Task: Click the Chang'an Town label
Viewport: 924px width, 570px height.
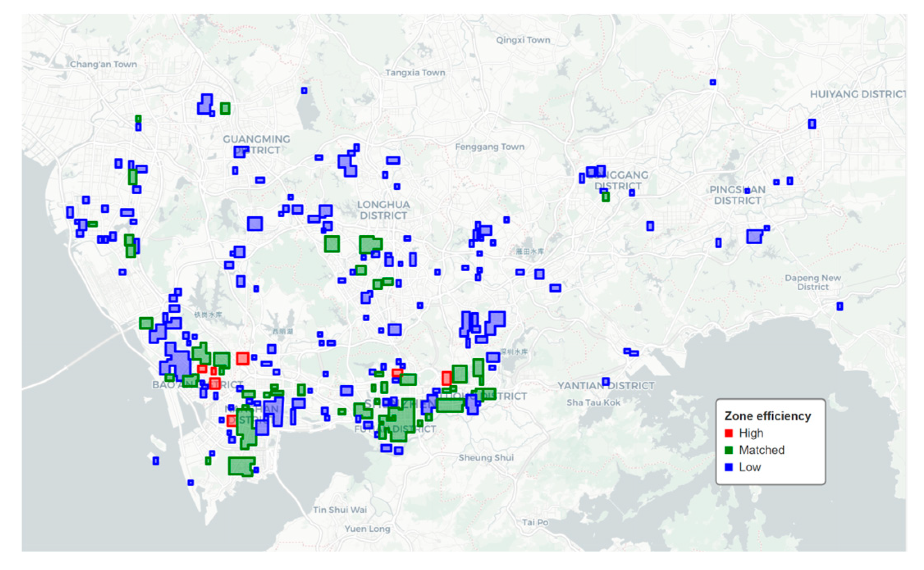Action: point(103,64)
